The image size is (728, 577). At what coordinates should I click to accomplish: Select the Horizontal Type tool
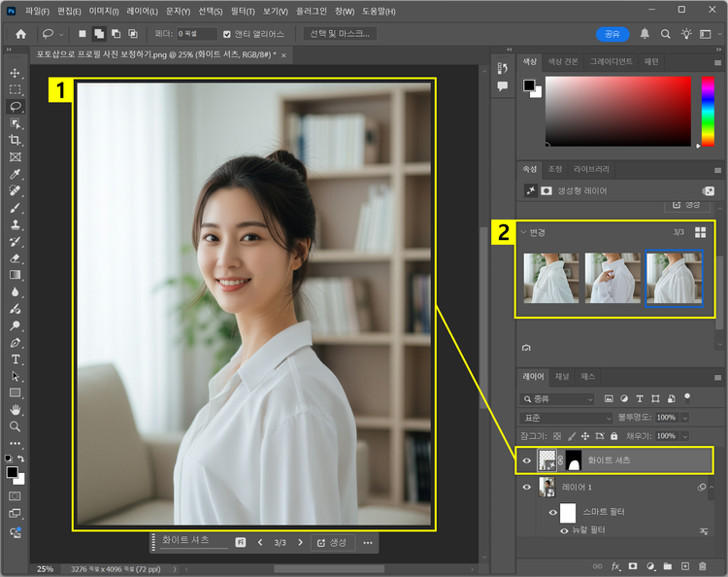[x=15, y=359]
